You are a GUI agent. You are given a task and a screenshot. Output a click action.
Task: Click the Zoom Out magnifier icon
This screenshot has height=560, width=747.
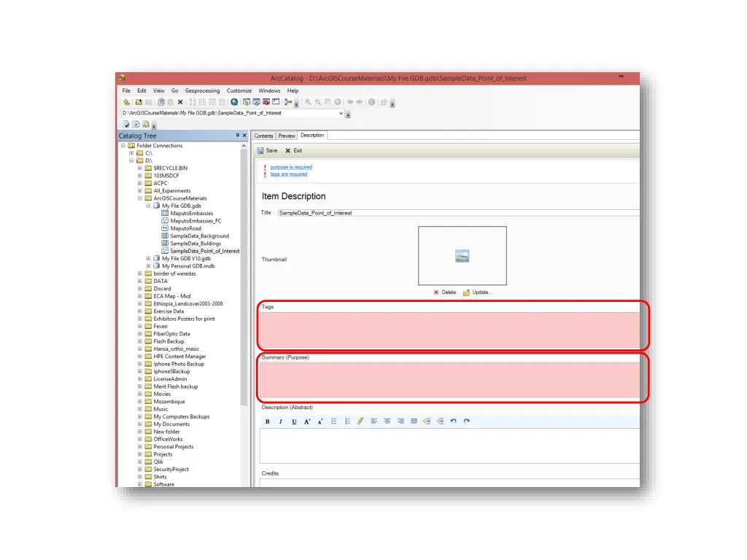317,102
